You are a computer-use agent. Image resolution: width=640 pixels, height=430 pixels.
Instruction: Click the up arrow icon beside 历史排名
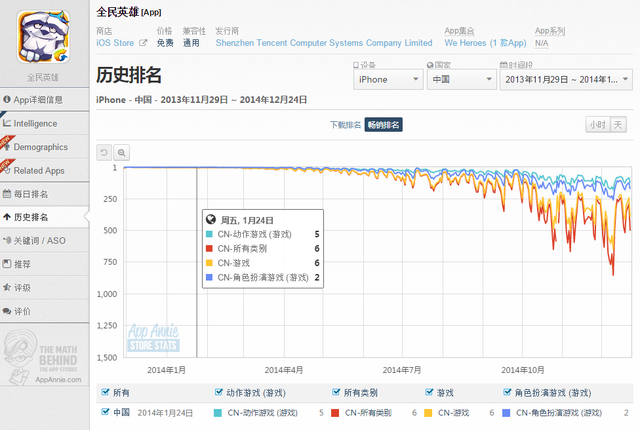pos(7,217)
